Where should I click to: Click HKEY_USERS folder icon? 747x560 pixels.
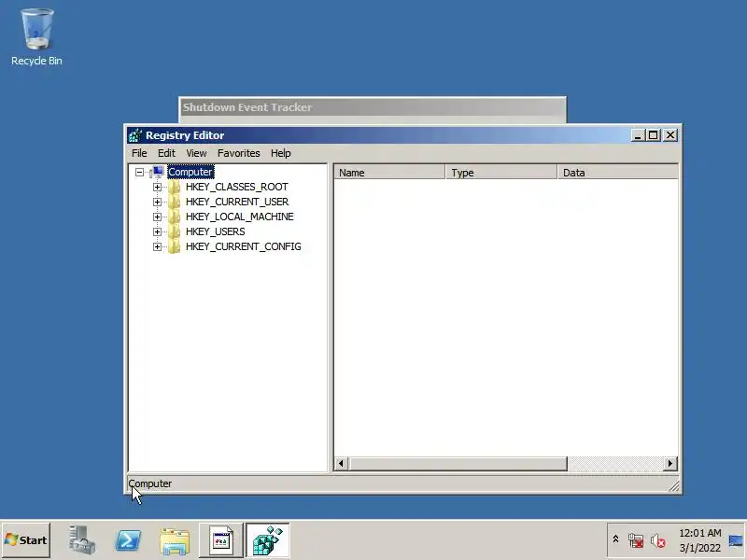coord(174,231)
